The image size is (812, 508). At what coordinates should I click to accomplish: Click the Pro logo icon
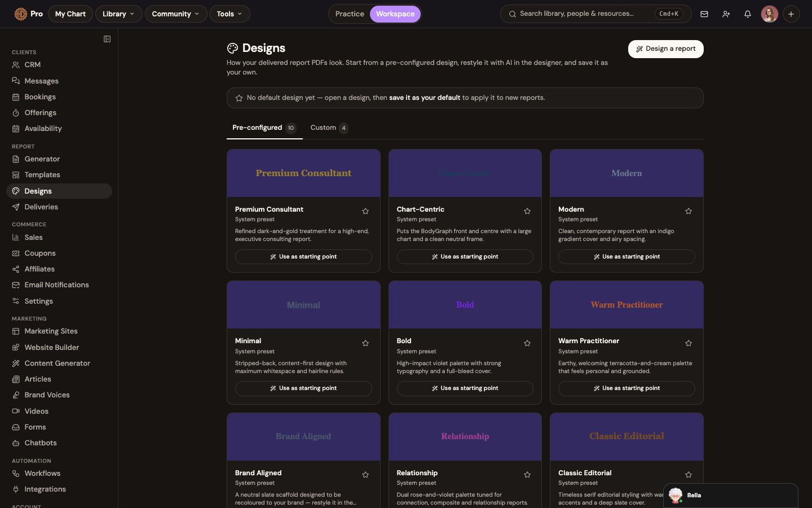pyautogui.click(x=20, y=14)
